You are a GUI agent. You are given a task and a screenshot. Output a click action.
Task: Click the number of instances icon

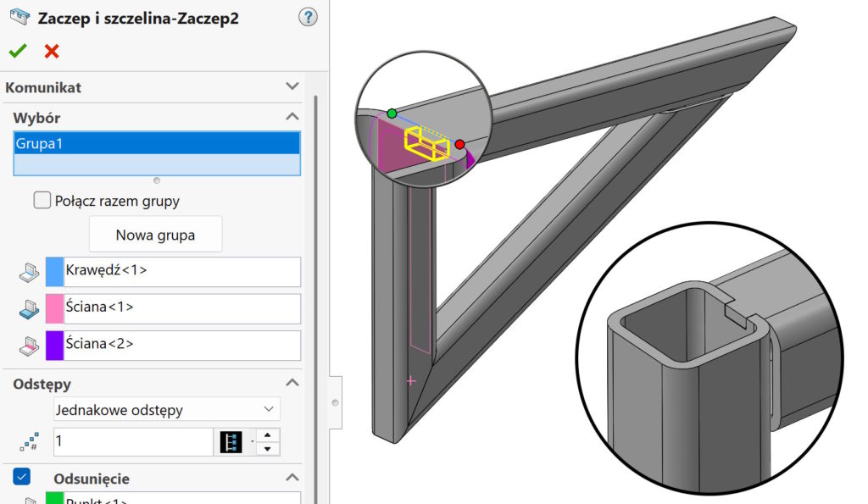coord(31,442)
